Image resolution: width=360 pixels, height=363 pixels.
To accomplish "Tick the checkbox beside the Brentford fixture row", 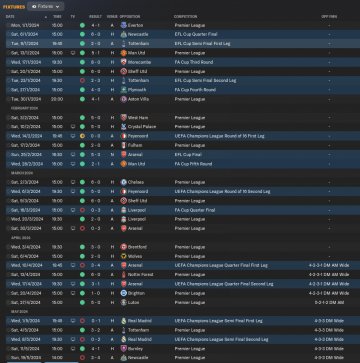I will click(x=8, y=247).
